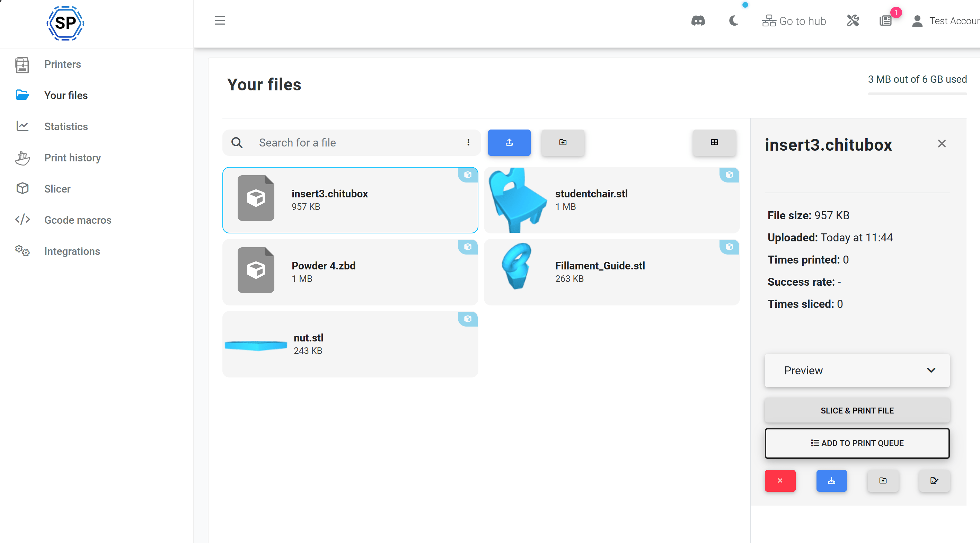This screenshot has height=543, width=980.
Task: Go to Gcode macros page
Action: click(x=78, y=220)
